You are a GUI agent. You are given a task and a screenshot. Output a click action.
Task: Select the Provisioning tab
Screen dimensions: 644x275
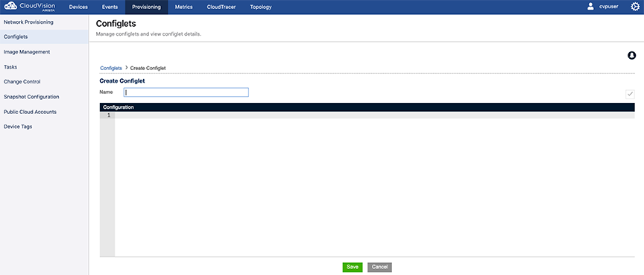coord(147,7)
